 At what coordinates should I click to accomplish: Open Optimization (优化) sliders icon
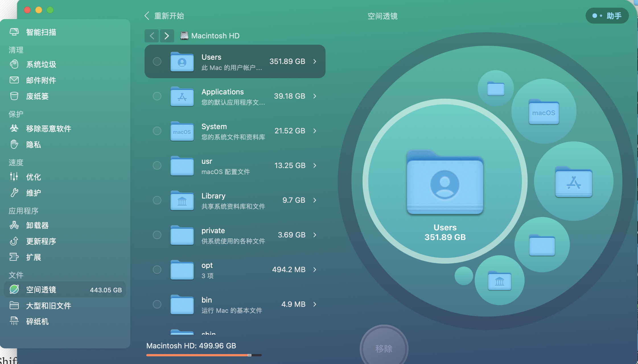pyautogui.click(x=14, y=177)
